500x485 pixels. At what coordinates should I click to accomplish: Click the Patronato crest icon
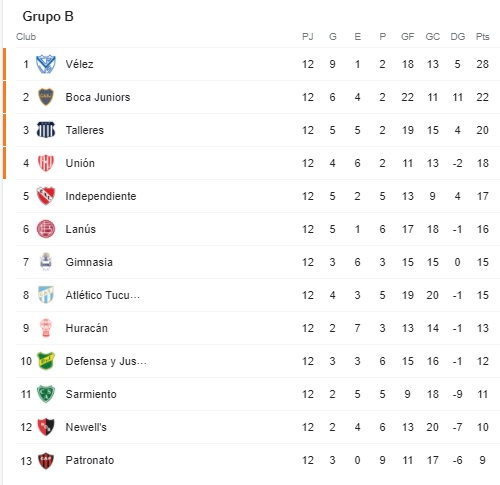click(46, 460)
